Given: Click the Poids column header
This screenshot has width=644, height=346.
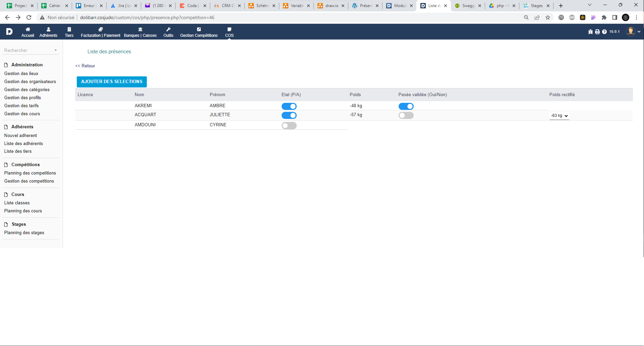Looking at the screenshot, I should [x=355, y=95].
